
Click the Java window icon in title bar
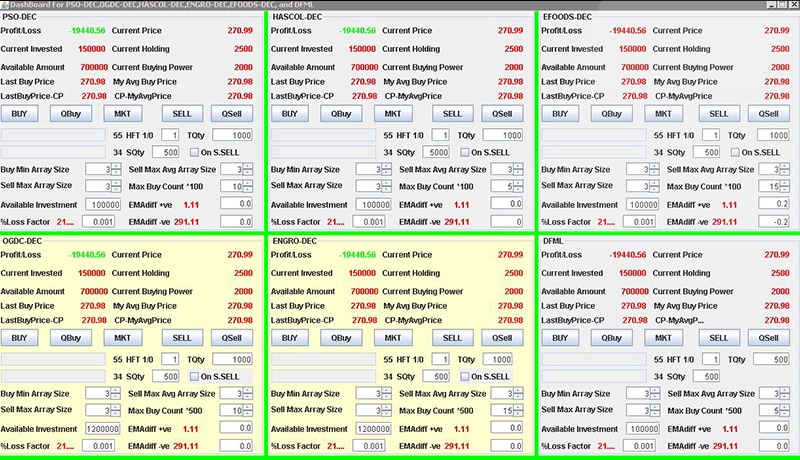click(6, 5)
